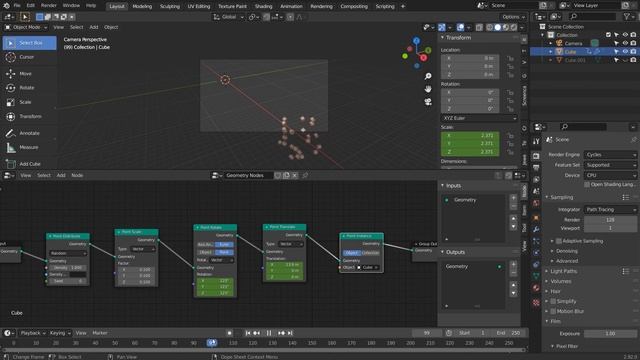
Task: Expand the Volumes panel
Action: point(560,282)
